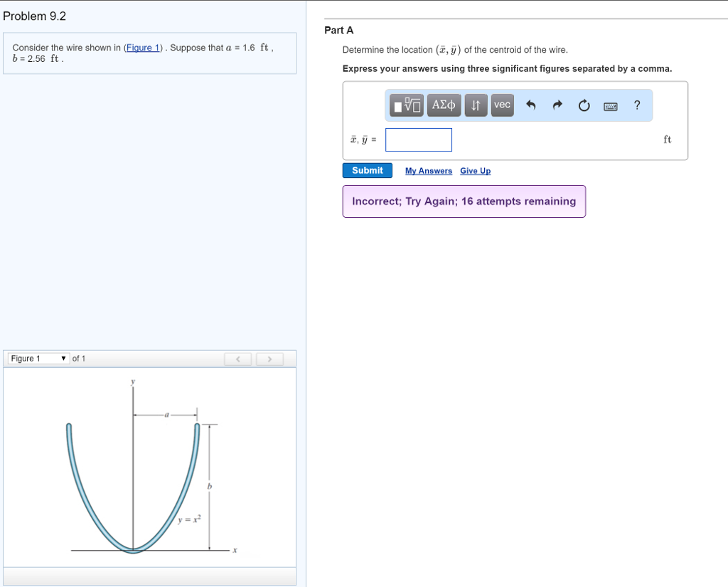Reset the answer with the circular arrow
This screenshot has height=587, width=728.
[x=584, y=105]
